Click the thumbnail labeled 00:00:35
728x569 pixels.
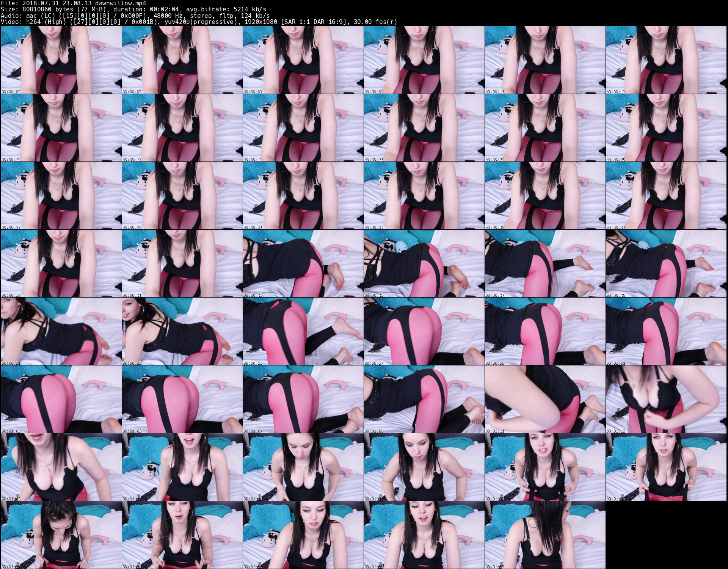[x=545, y=196]
